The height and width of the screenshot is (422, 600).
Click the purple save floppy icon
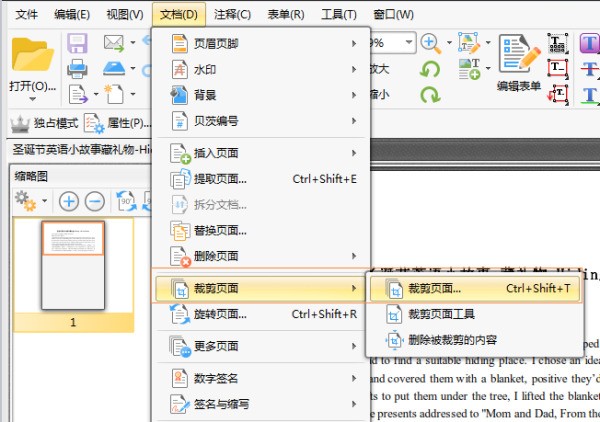(x=77, y=43)
